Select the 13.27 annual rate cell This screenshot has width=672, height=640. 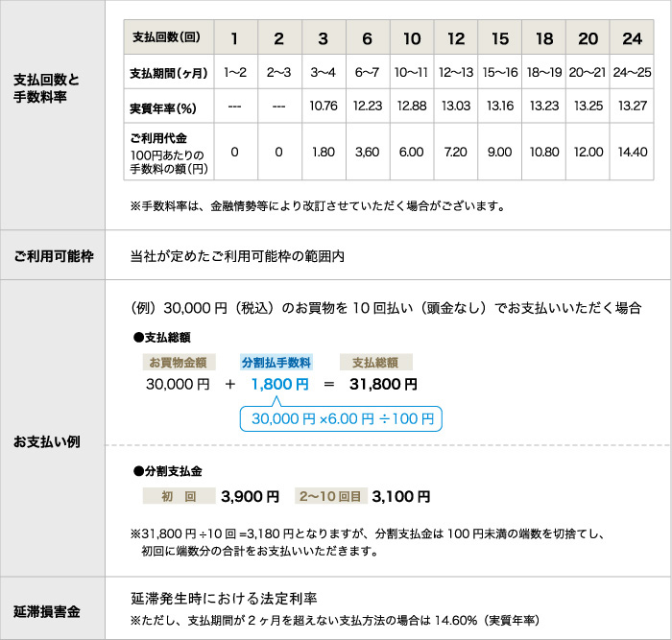[632, 105]
